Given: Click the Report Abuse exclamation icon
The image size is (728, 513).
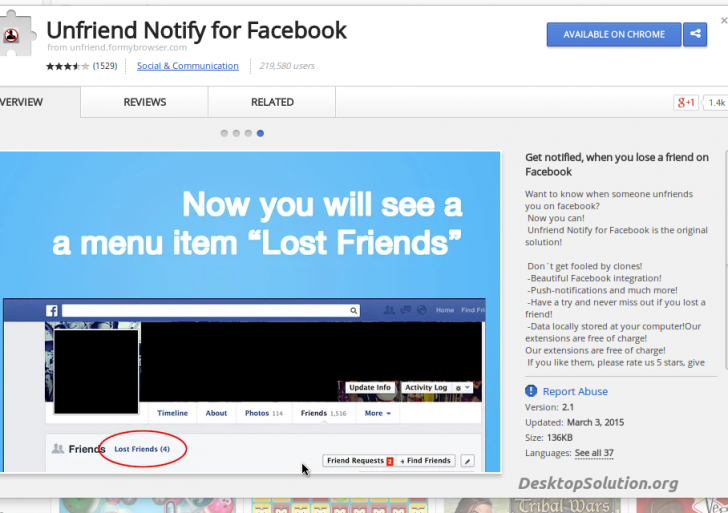Looking at the screenshot, I should [x=531, y=391].
